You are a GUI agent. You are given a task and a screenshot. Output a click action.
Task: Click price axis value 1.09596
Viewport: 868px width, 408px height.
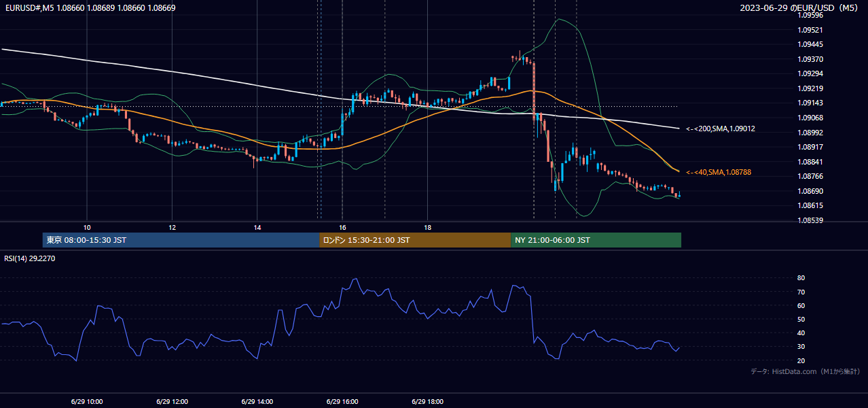pyautogui.click(x=810, y=15)
